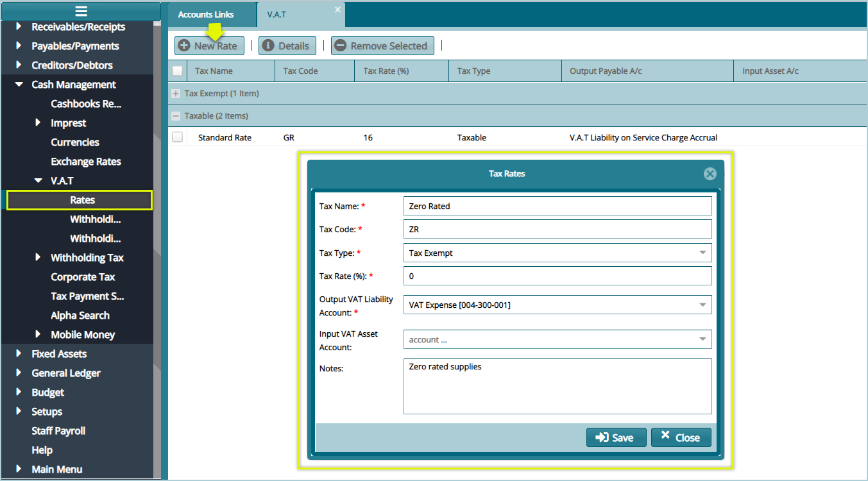The width and height of the screenshot is (868, 481).
Task: Open Staff Payroll in the sidebar
Action: point(58,431)
